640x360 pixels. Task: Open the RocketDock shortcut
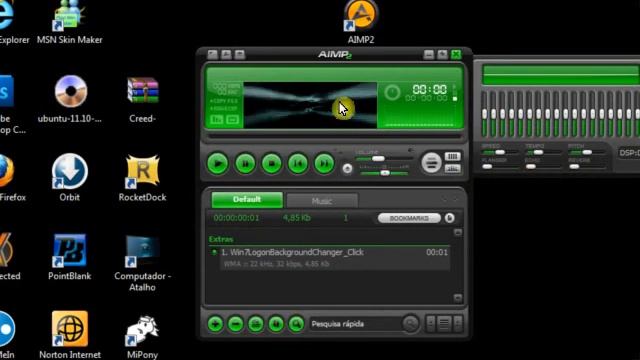point(142,178)
